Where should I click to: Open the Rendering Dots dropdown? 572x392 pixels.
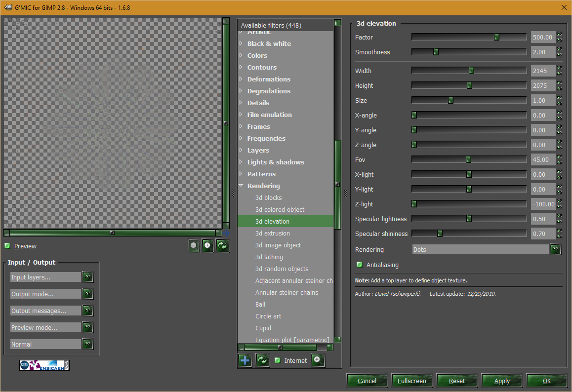555,249
